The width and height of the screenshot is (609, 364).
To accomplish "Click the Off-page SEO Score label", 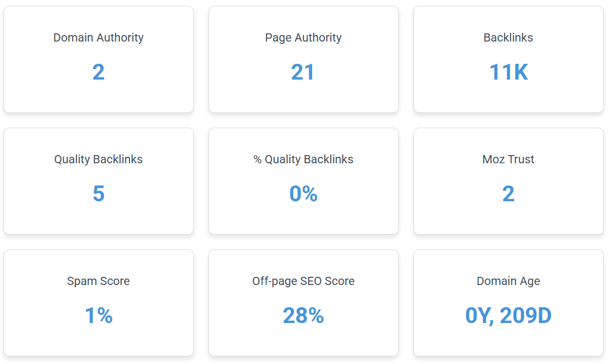I will pyautogui.click(x=303, y=281).
